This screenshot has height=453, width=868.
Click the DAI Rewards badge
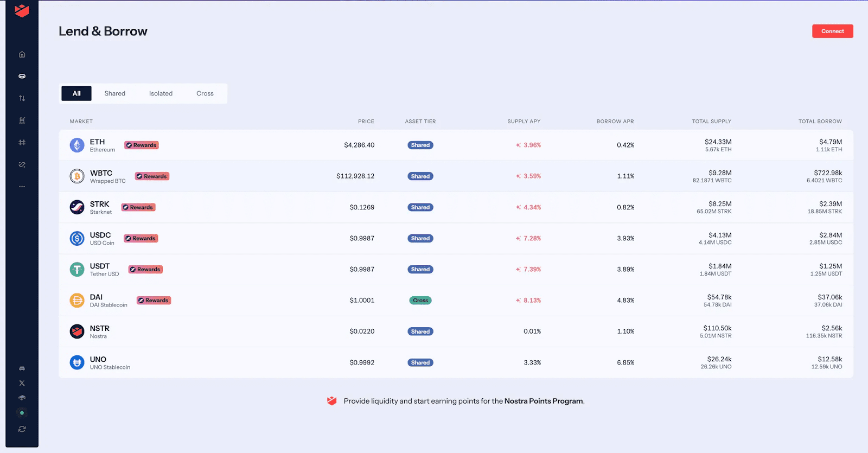coord(154,300)
